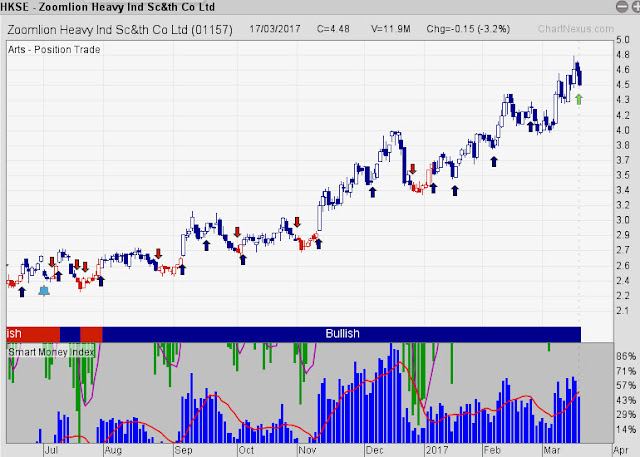Image resolution: width=640 pixels, height=457 pixels.
Task: Click the red down arrow in late August
Action: click(158, 253)
